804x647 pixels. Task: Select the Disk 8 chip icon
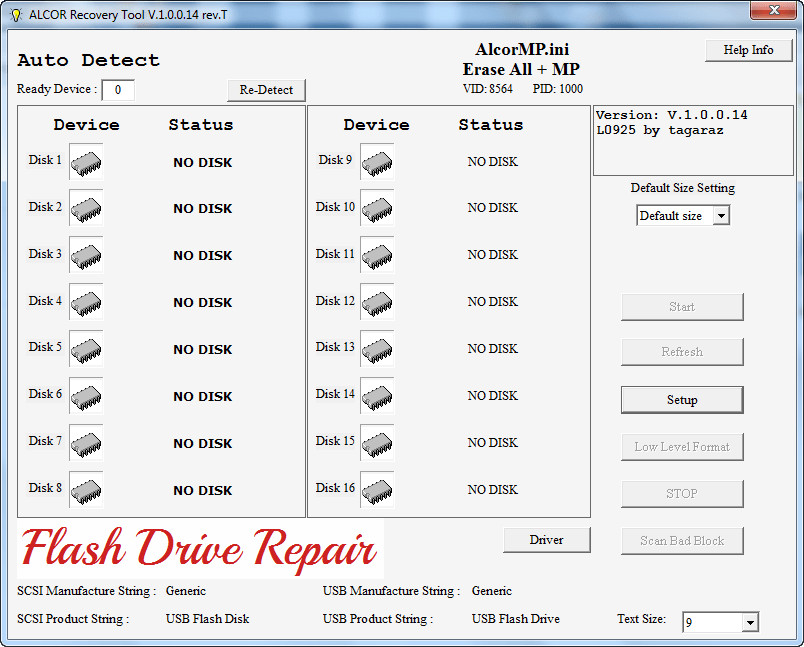click(85, 489)
